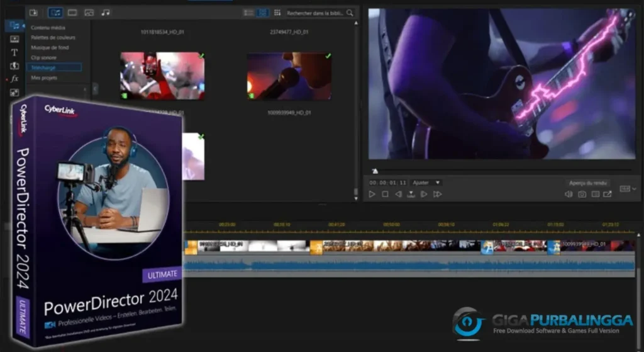Click the orange transition on video track
The width and height of the screenshot is (644, 352).
pos(316,247)
